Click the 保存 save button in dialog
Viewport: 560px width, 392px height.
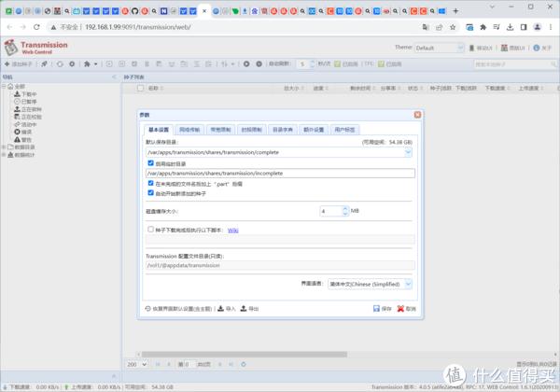[383, 308]
